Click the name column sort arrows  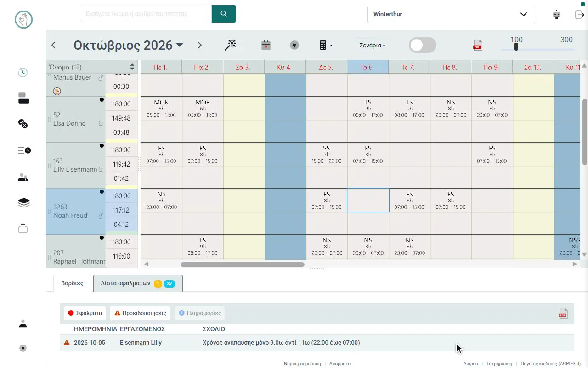click(132, 67)
